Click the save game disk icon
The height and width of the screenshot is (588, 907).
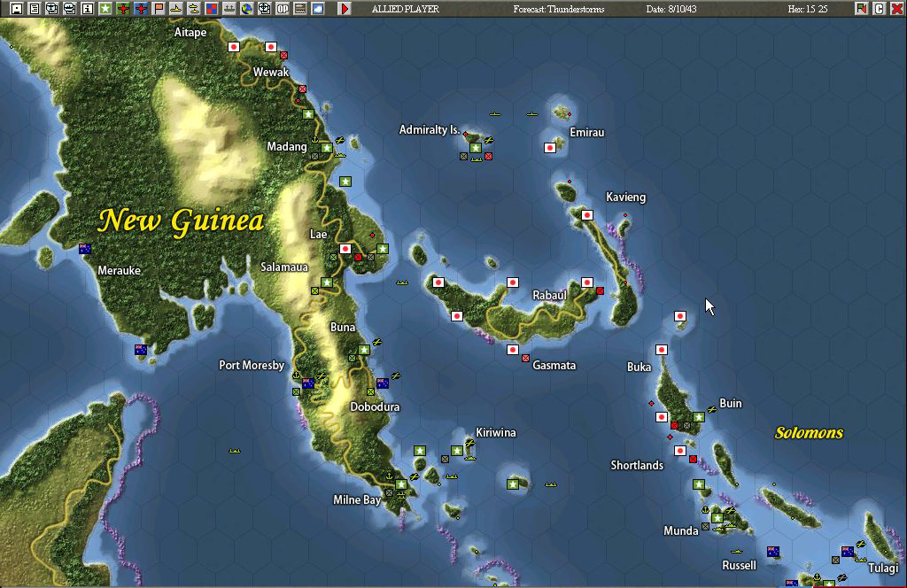(16, 9)
